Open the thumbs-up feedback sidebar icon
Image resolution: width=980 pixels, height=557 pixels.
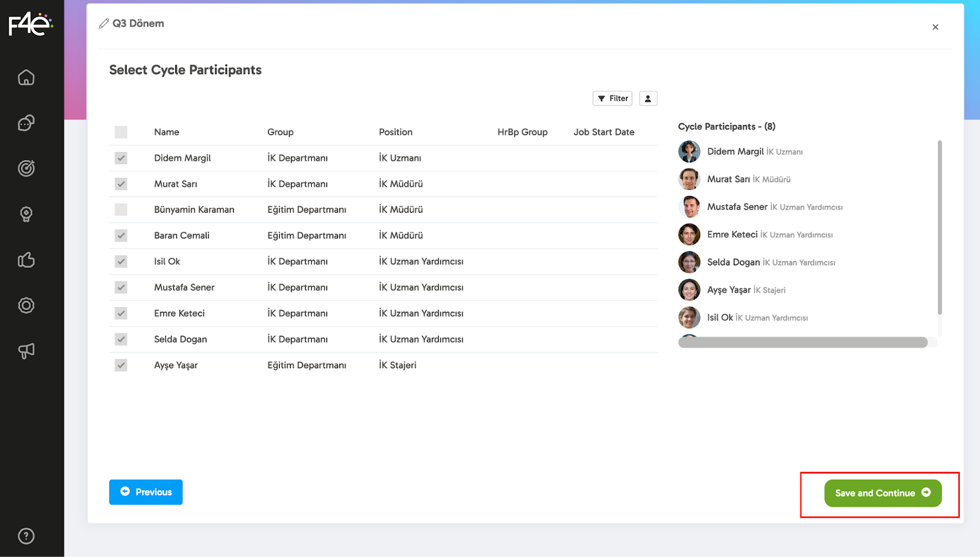point(26,260)
